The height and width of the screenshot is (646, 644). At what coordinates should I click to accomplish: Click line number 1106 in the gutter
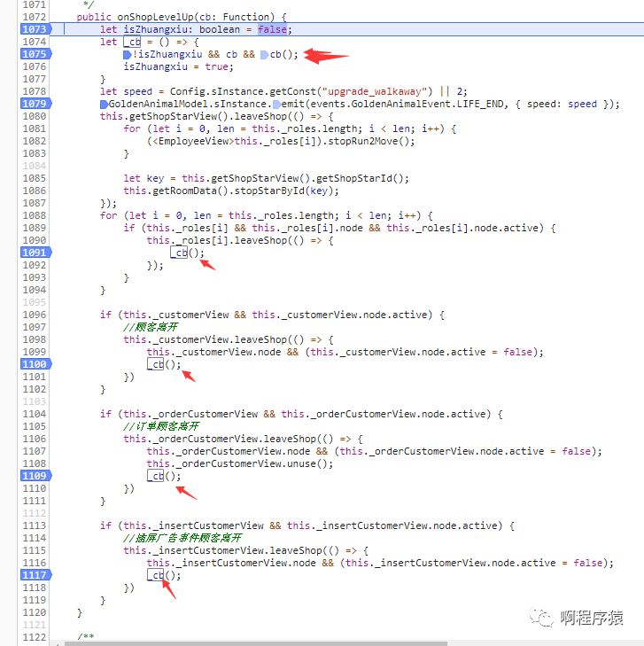click(x=35, y=439)
